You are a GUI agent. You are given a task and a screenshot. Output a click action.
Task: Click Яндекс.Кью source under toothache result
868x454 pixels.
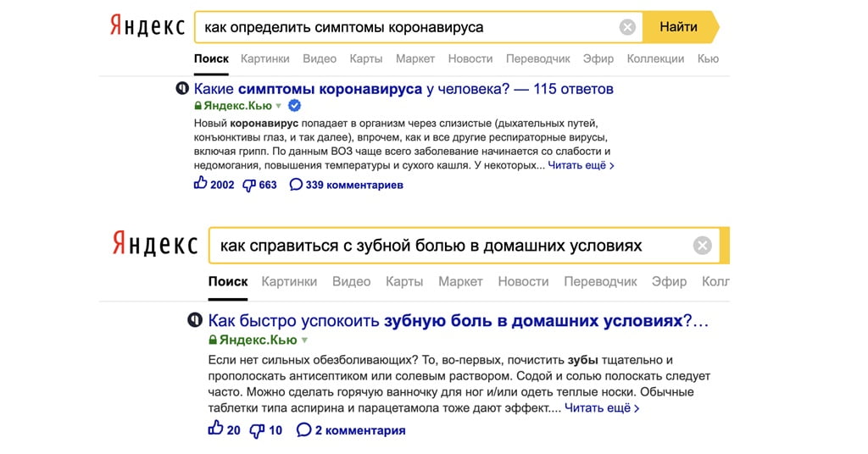click(258, 340)
